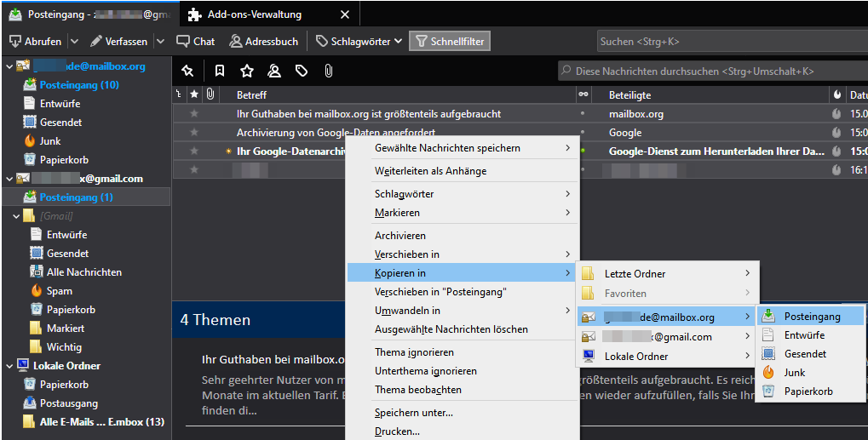Sort by the Betreff column header
Viewport: 868px width, 440px height.
[398, 95]
